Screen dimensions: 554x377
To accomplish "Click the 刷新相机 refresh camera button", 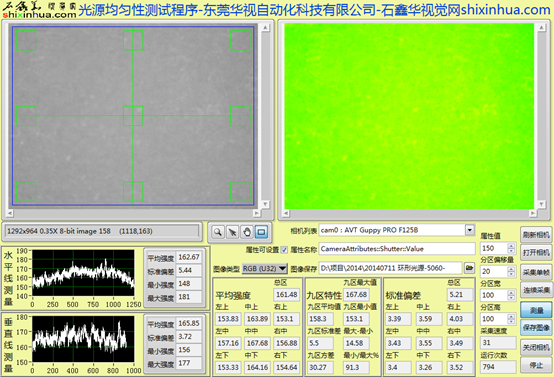I will coord(536,235).
